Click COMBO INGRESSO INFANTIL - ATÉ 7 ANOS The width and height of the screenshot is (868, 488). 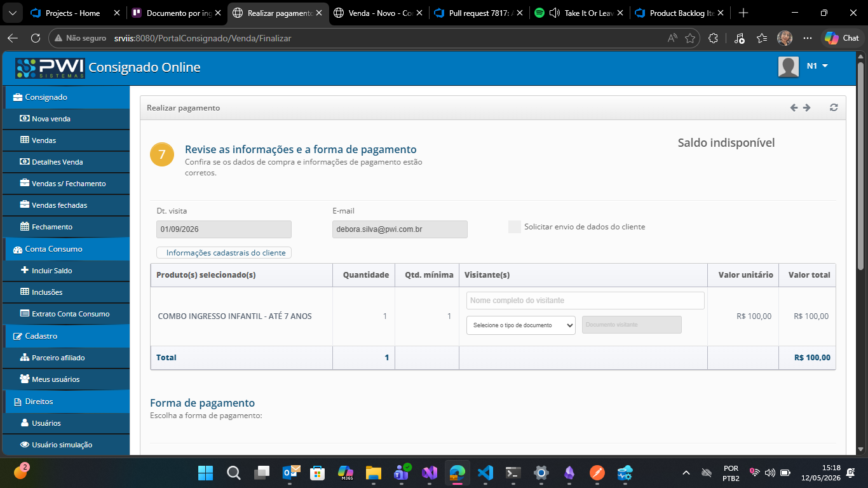click(x=235, y=316)
